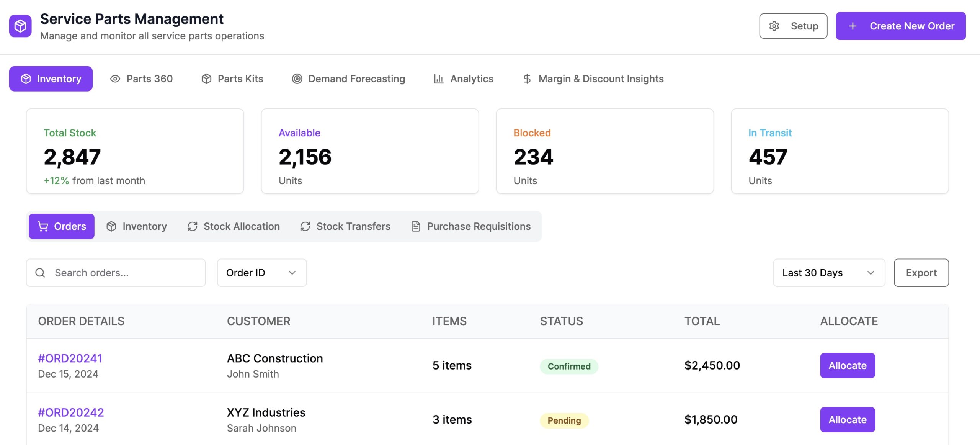This screenshot has width=980, height=445.
Task: Click the Blocked units card
Action: click(605, 151)
